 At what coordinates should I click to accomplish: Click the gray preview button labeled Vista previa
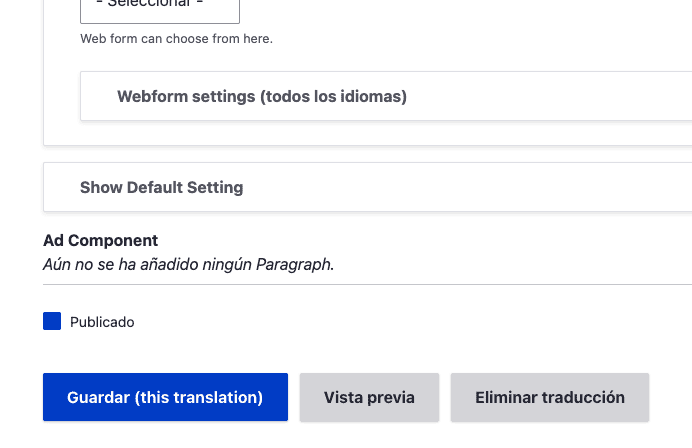(369, 397)
